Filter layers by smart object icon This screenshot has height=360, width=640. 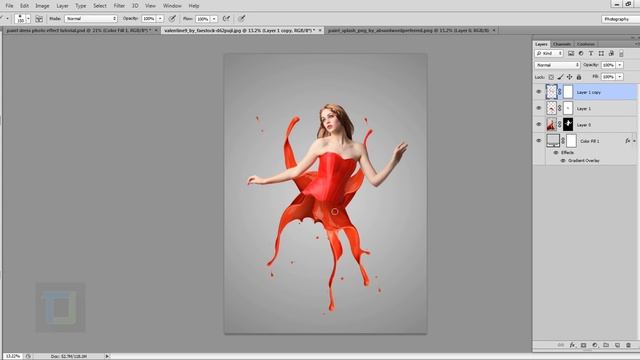pyautogui.click(x=611, y=53)
